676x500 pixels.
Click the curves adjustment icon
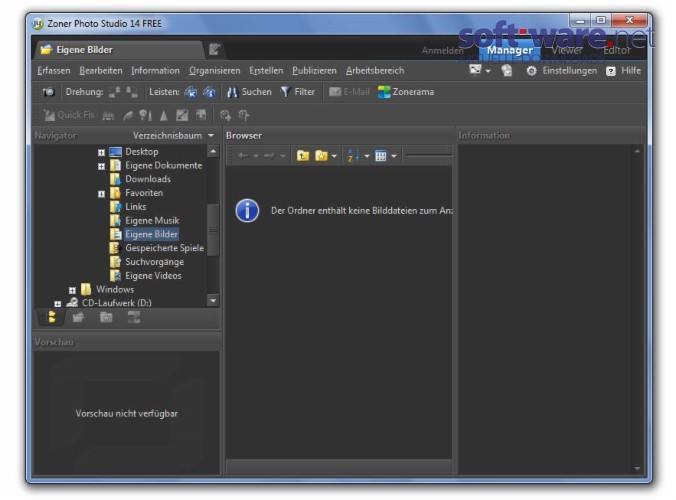coord(182,116)
